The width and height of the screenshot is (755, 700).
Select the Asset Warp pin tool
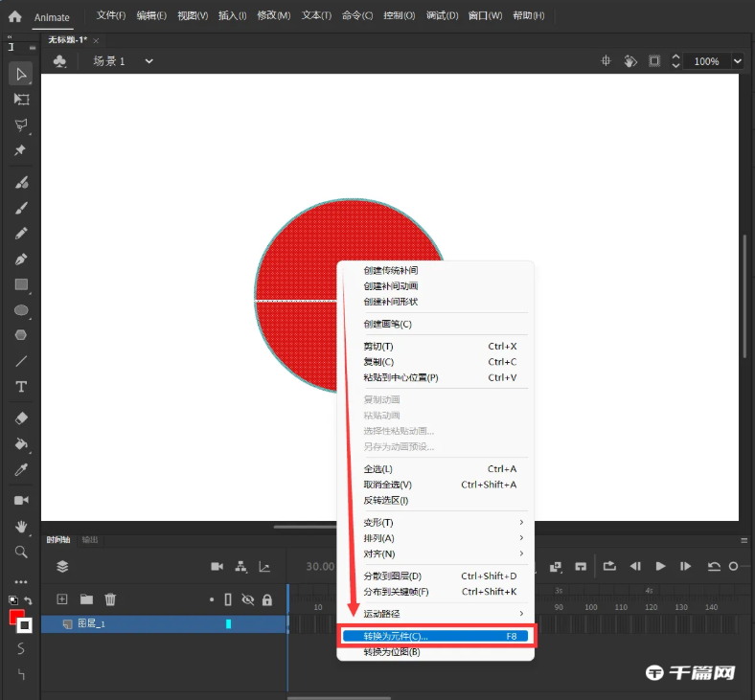[20, 150]
